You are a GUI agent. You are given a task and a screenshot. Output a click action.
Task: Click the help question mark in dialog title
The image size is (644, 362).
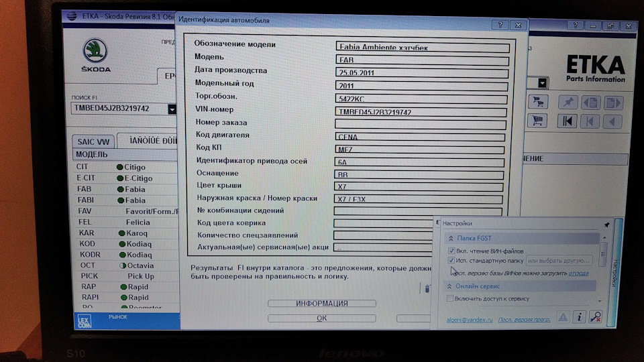[498, 24]
